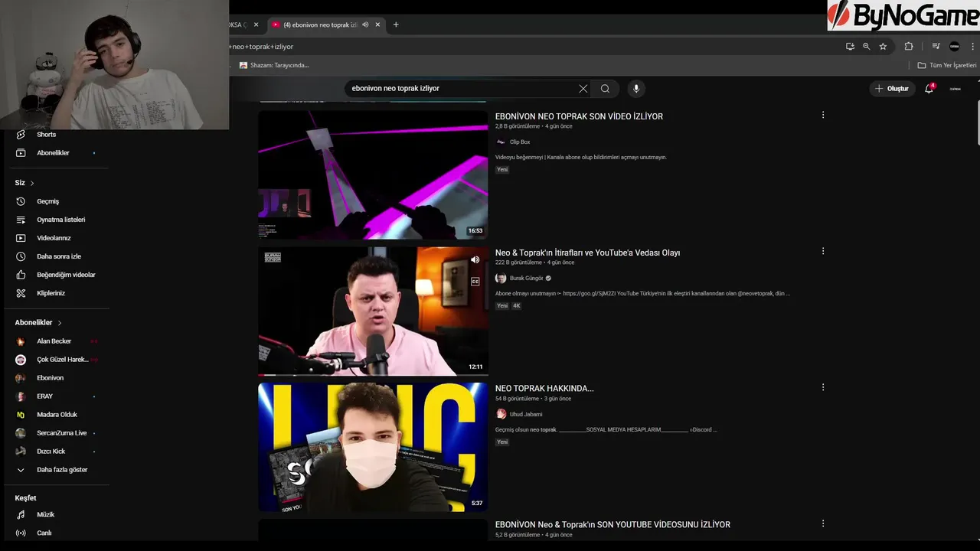The height and width of the screenshot is (551, 980).
Task: Open Clip Box channel name
Action: pos(520,142)
